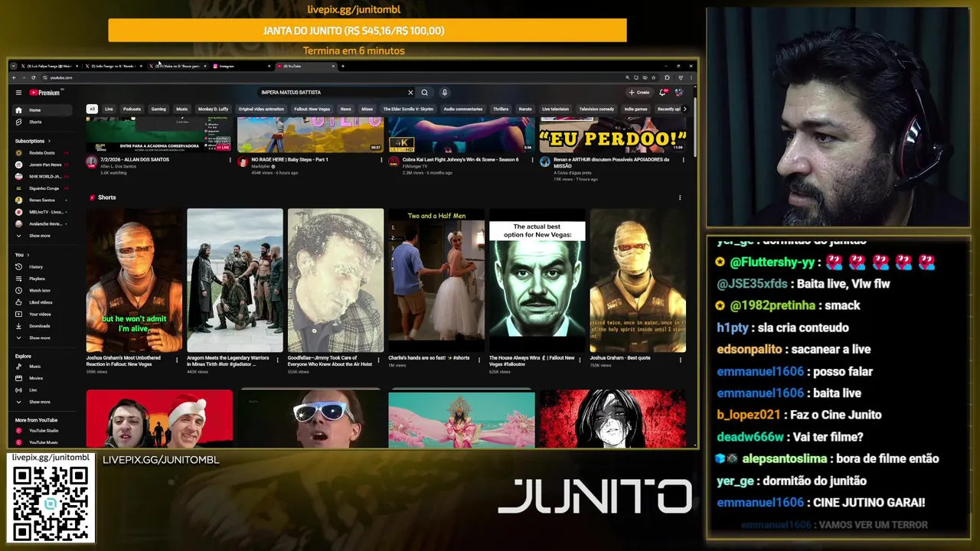Start voice search with microphone icon
The height and width of the screenshot is (551, 980).
tap(444, 93)
